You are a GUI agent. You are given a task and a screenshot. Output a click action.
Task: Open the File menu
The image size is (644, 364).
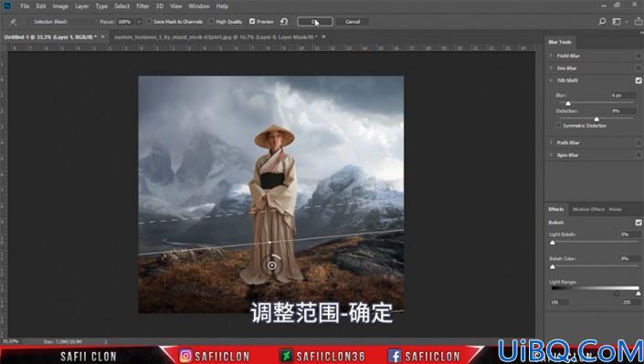point(25,6)
